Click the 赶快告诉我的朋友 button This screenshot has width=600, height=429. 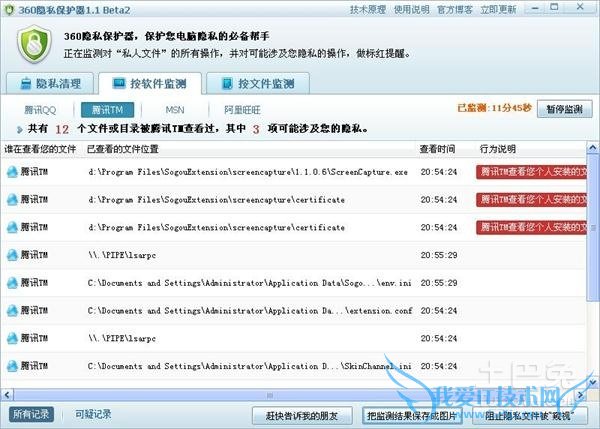302,416
